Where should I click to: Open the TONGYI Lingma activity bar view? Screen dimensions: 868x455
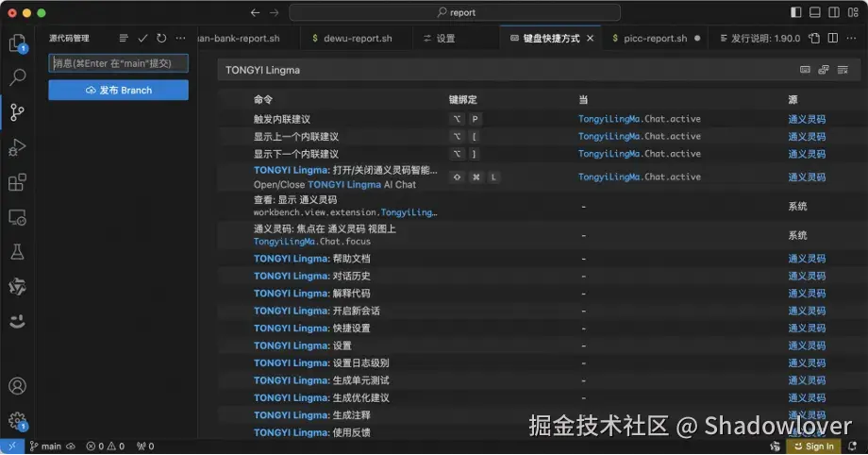(17, 287)
